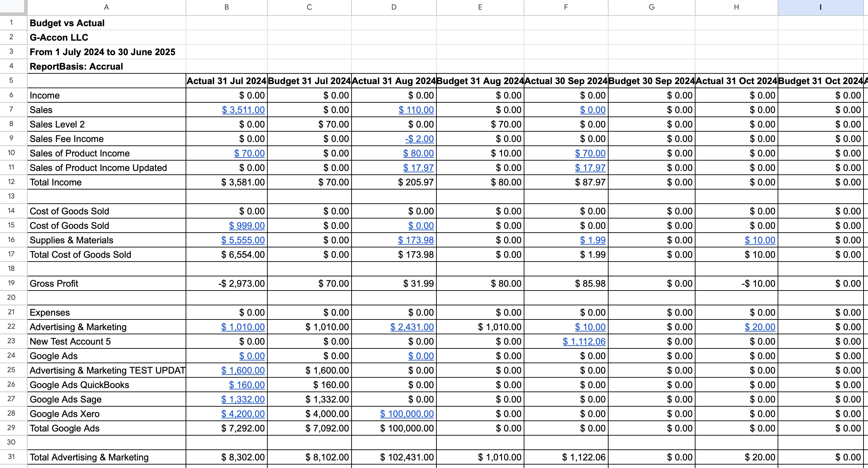Select column F header

coord(566,7)
